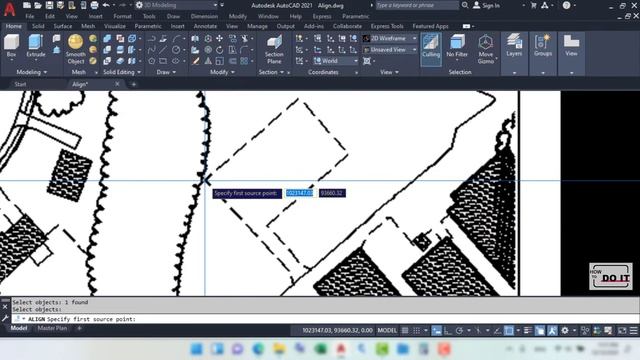This screenshot has height=360, width=640.
Task: Click the Windows Start button on taskbar
Action: pyautogui.click(x=197, y=349)
